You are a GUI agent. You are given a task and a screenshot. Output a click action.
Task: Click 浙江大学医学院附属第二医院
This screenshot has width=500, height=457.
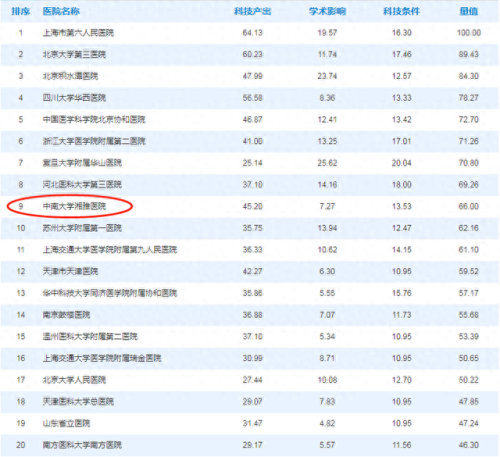click(94, 141)
